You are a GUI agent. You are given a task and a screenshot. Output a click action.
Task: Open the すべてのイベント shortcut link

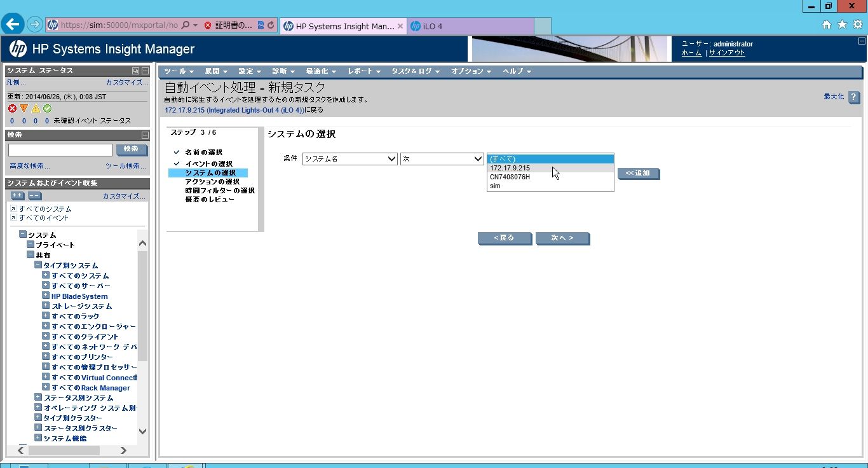point(44,218)
